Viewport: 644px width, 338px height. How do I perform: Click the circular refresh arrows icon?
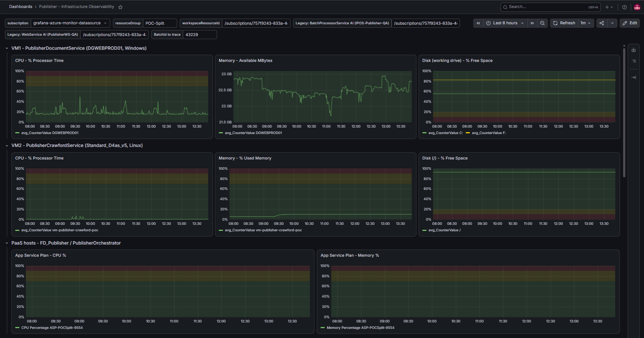point(555,23)
